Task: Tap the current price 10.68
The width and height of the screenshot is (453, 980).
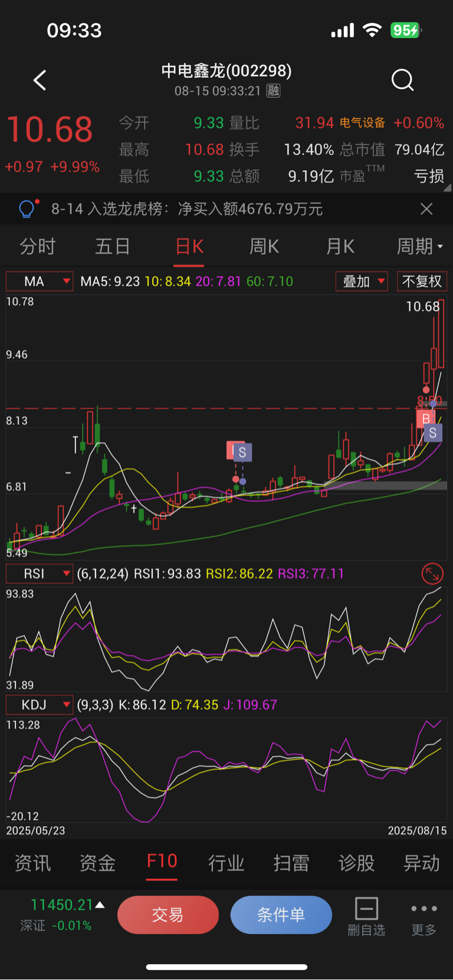Action: click(50, 130)
